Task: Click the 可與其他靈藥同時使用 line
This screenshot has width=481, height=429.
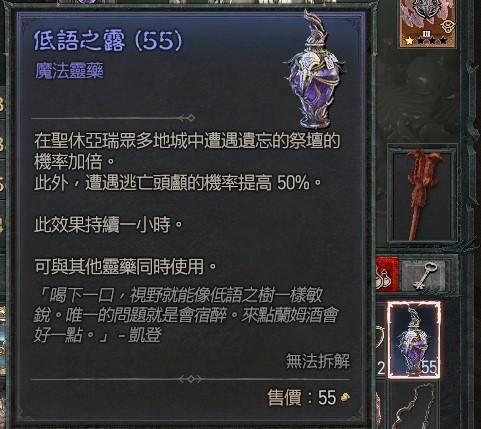Action: (x=126, y=267)
